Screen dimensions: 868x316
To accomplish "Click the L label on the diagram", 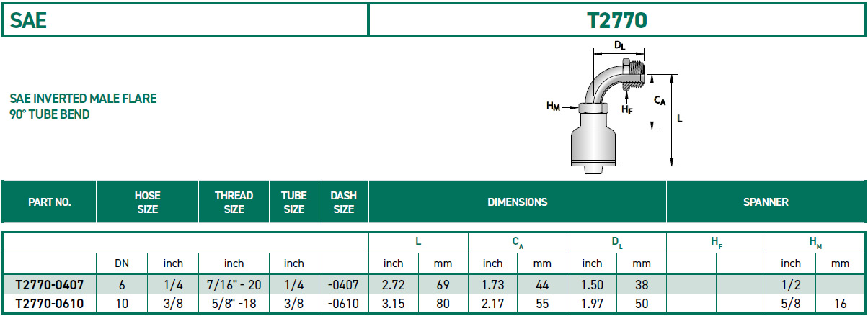I will (679, 117).
